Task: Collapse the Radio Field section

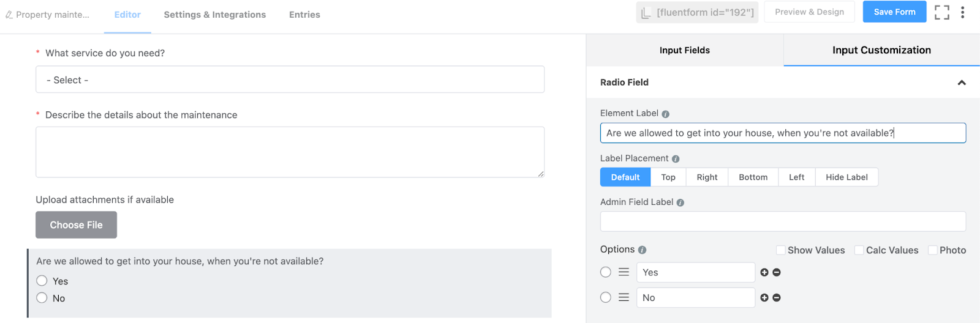Action: pyautogui.click(x=962, y=83)
